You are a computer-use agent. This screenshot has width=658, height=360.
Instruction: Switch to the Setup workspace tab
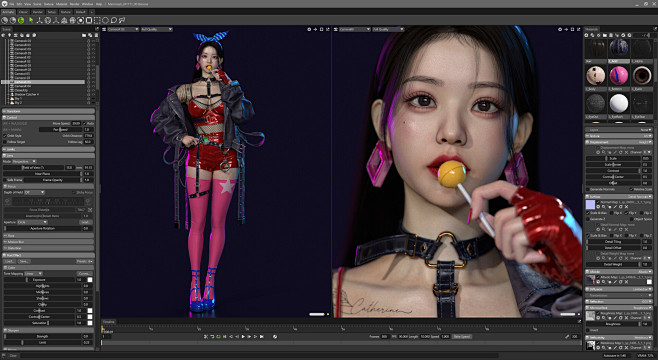pos(52,12)
